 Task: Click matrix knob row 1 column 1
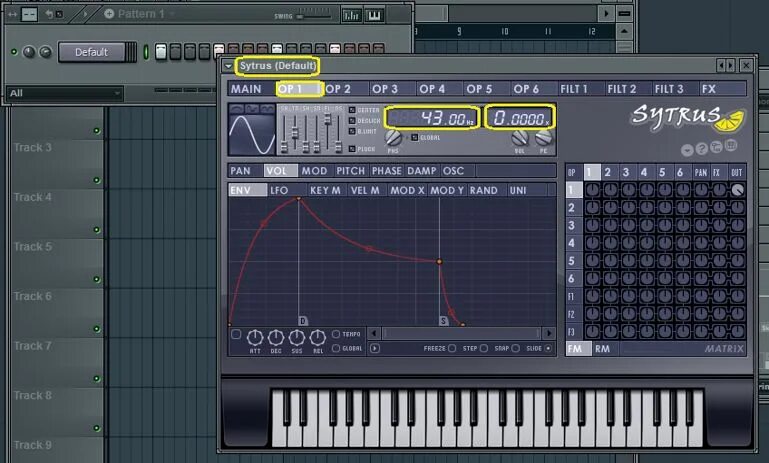592,190
